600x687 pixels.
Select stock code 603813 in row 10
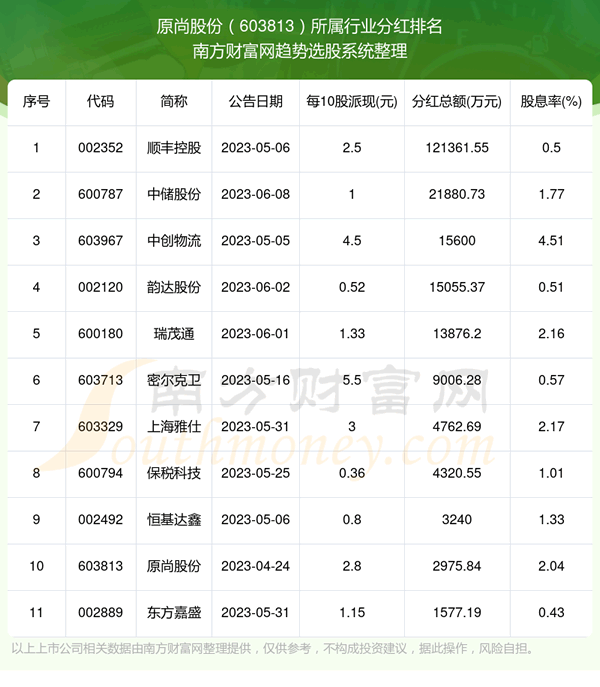click(100, 566)
